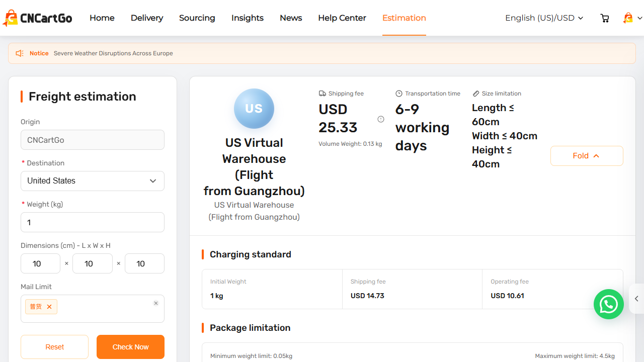The width and height of the screenshot is (644, 362).
Task: Open the Insights menu item
Action: (248, 18)
